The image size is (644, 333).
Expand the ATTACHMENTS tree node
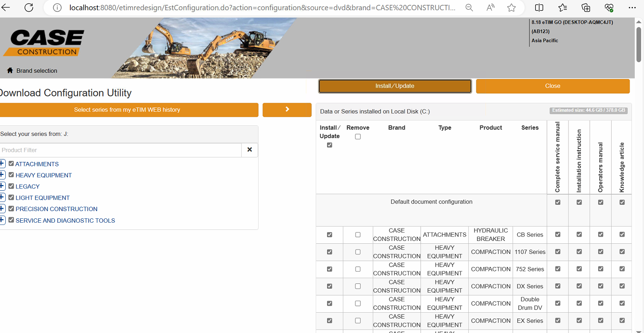(2, 164)
